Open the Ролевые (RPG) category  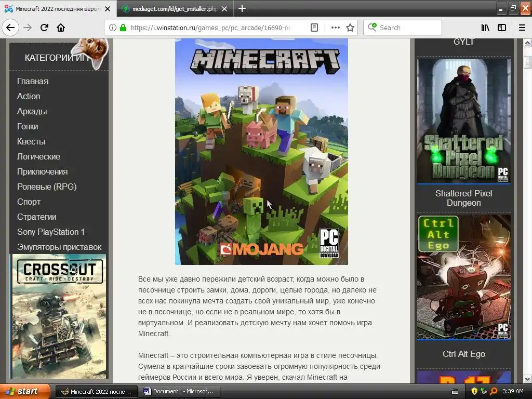click(47, 187)
